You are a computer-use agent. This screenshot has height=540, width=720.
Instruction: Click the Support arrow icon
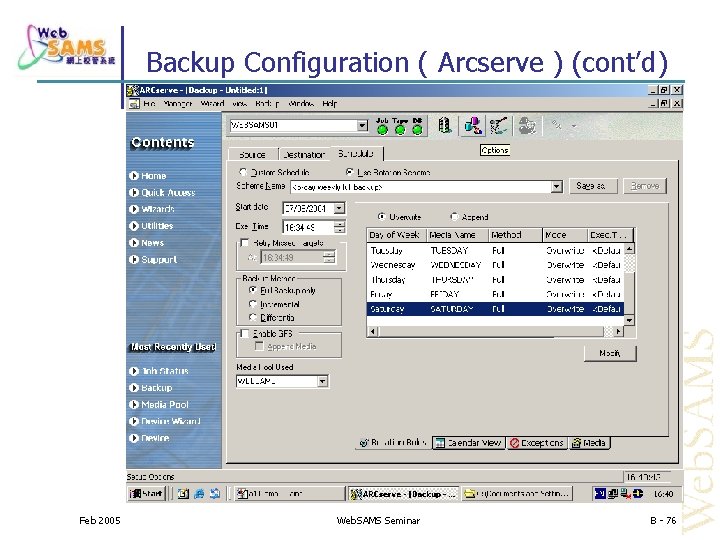tap(134, 259)
